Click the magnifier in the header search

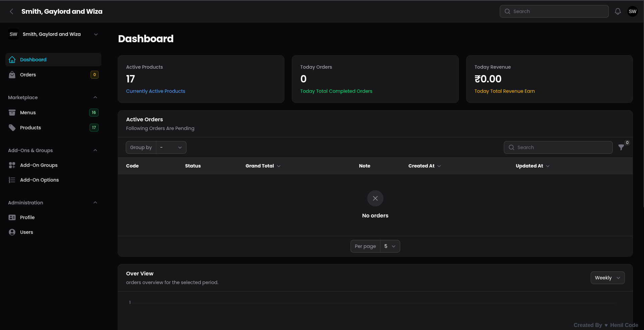pos(507,11)
